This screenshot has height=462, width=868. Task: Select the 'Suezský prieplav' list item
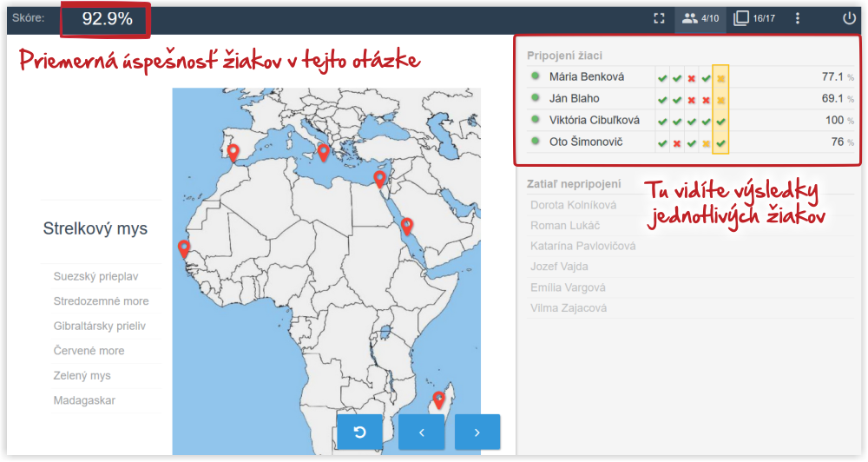(95, 277)
